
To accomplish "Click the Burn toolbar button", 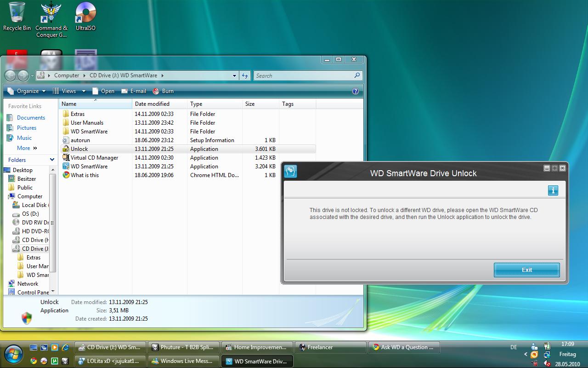I will coord(163,91).
